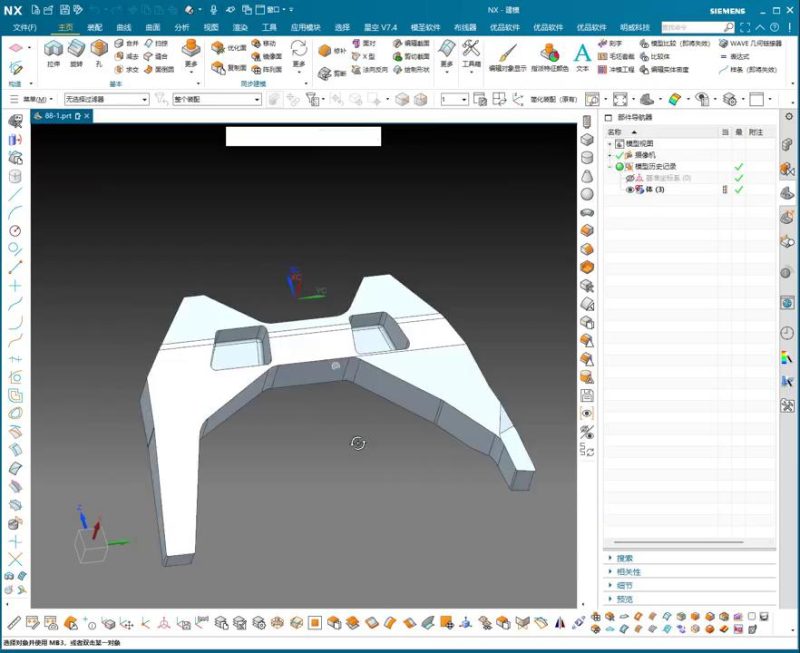Click the 菜单(M) button
Viewport: 800px width, 653px height.
(38, 100)
